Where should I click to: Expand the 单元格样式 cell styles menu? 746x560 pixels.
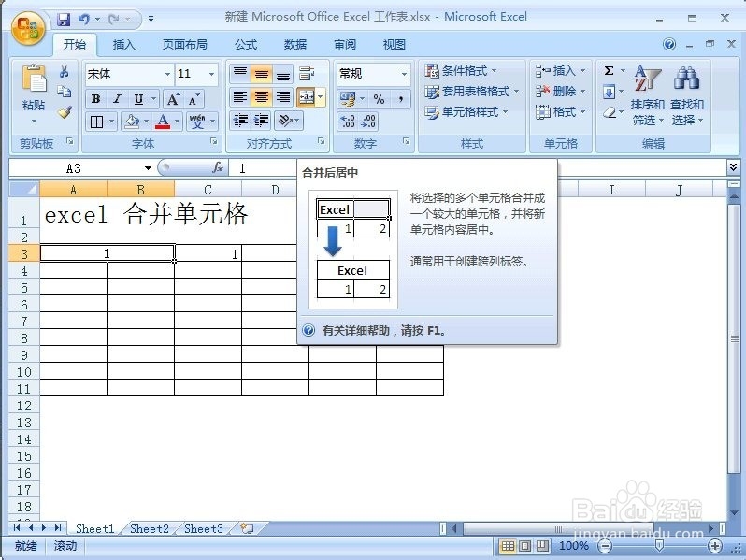point(466,112)
